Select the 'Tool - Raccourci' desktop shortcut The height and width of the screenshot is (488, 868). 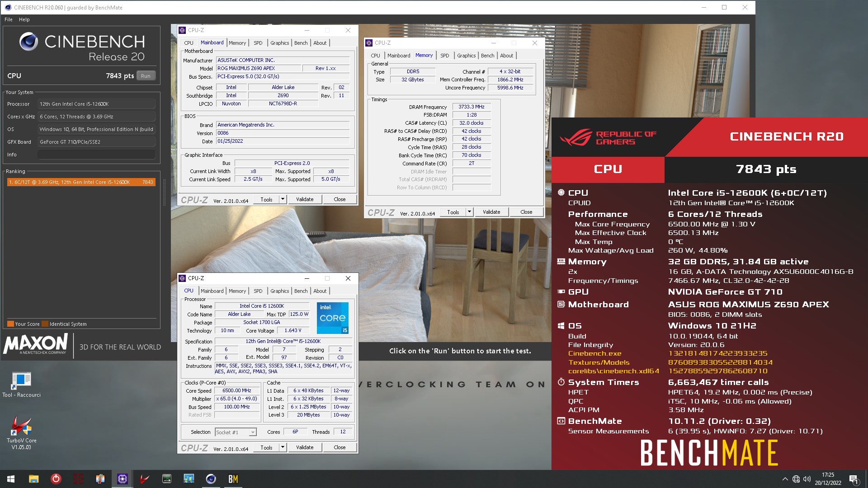pyautogui.click(x=21, y=385)
